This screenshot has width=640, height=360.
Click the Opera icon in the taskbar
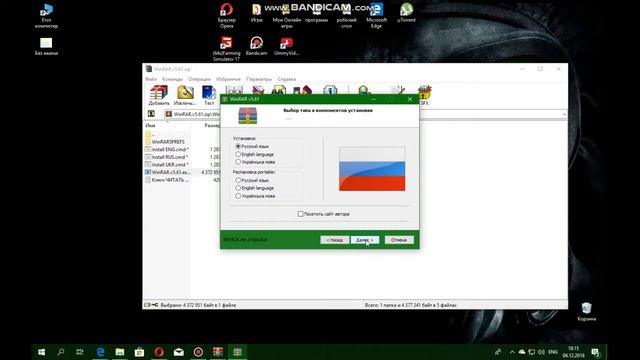[x=159, y=352]
